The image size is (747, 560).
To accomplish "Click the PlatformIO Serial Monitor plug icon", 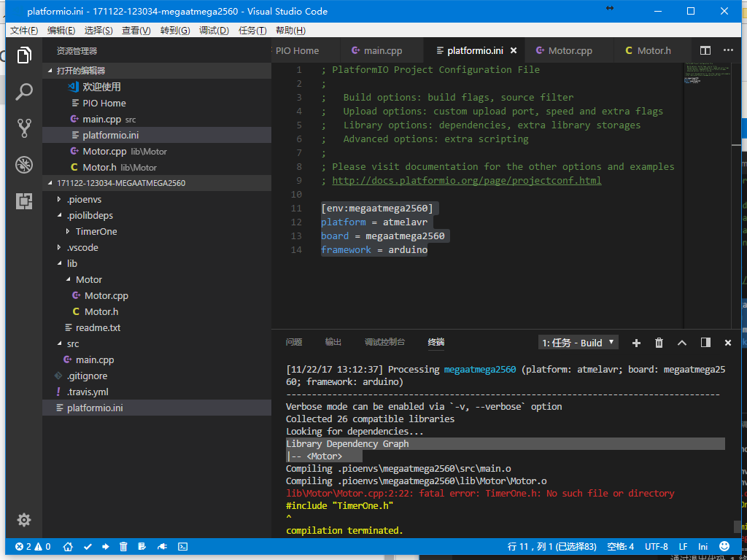I will coord(162,546).
